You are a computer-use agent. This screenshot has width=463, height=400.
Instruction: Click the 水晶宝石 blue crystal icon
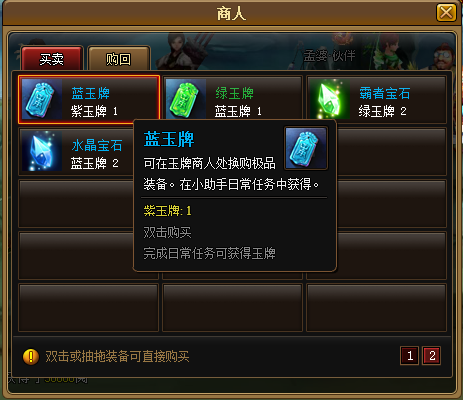coord(42,151)
